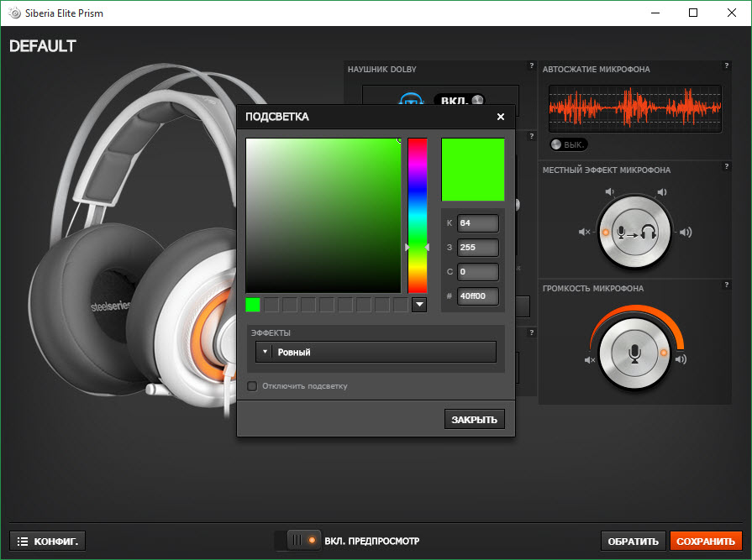Focus the К red value field
This screenshot has width=752, height=560.
tap(478, 223)
